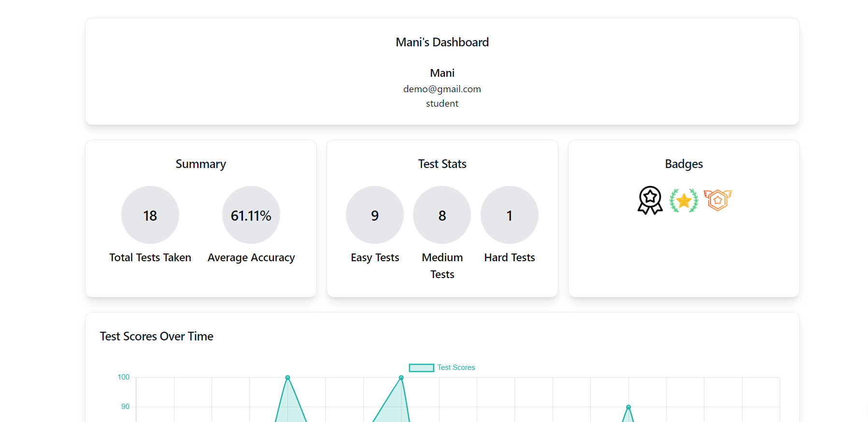Click the 90 y-axis label

tap(126, 407)
